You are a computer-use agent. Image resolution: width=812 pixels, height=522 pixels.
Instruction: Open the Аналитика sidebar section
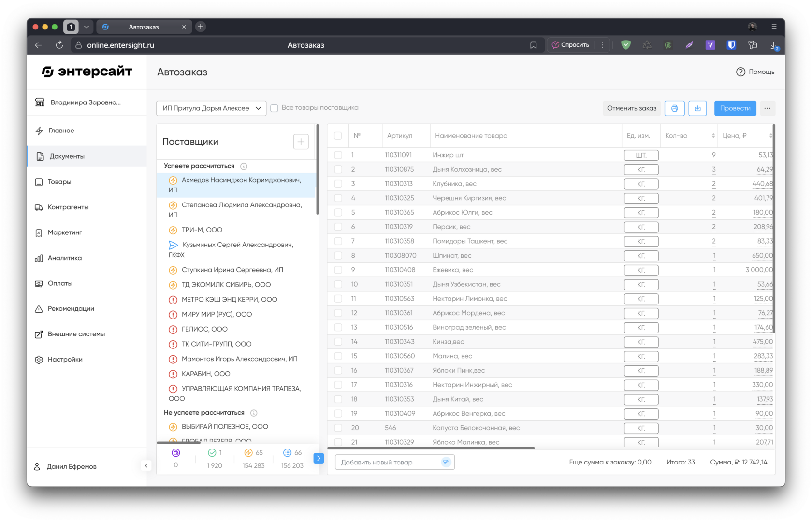87,258
